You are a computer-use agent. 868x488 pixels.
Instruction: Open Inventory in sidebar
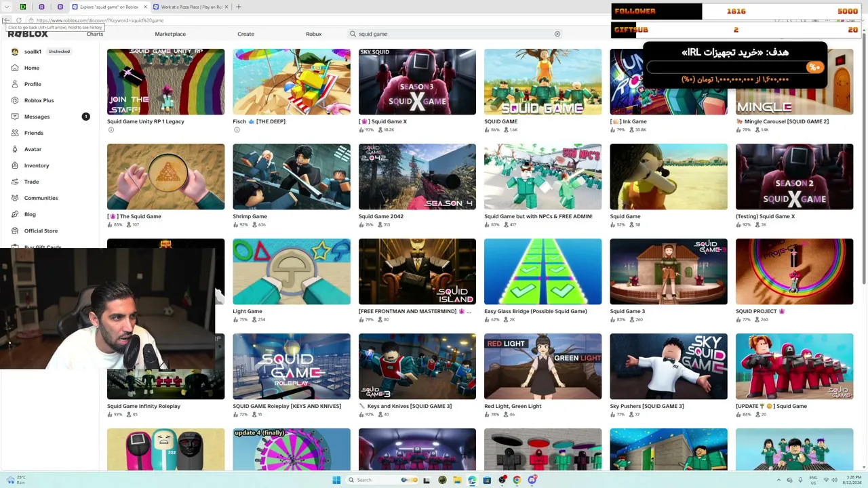[37, 165]
